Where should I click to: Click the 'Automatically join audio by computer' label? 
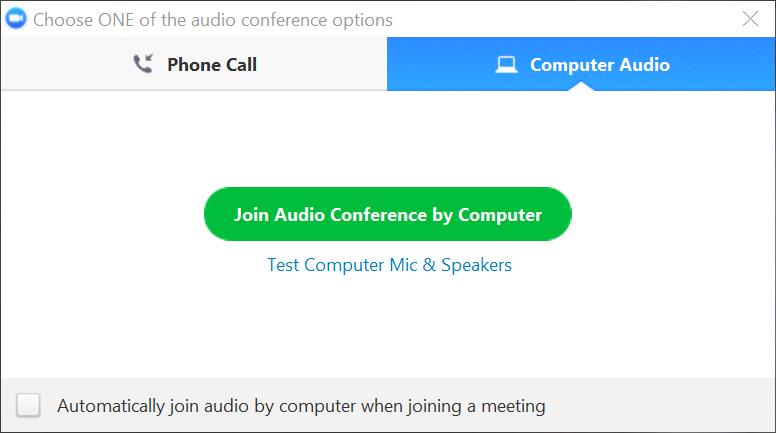point(301,406)
